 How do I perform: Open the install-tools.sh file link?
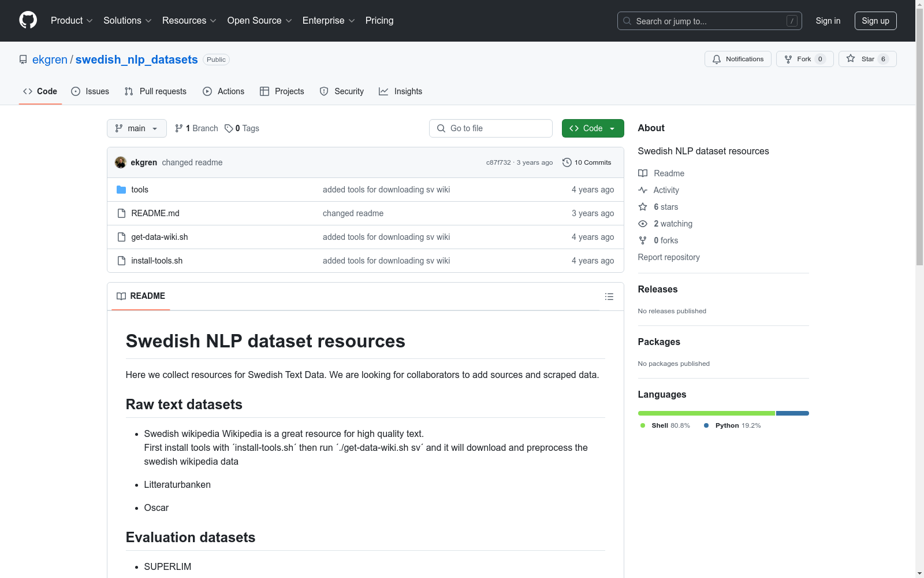pos(157,261)
